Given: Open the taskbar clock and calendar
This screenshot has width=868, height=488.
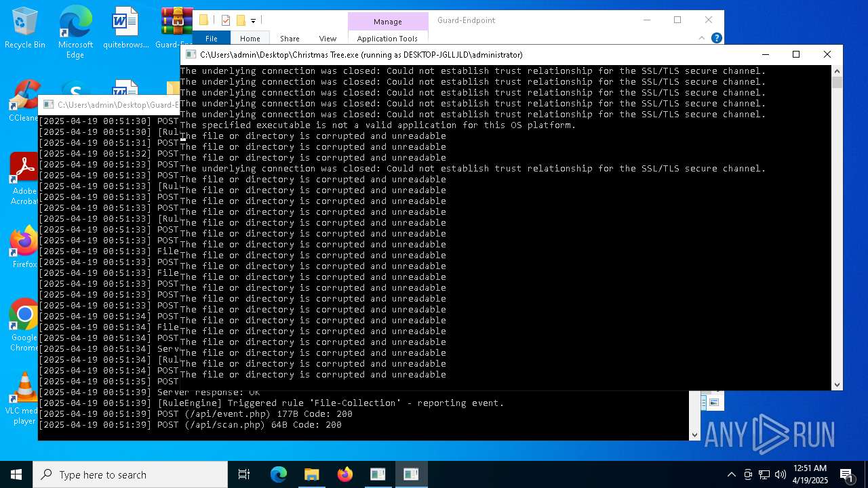Looking at the screenshot, I should pyautogui.click(x=810, y=474).
